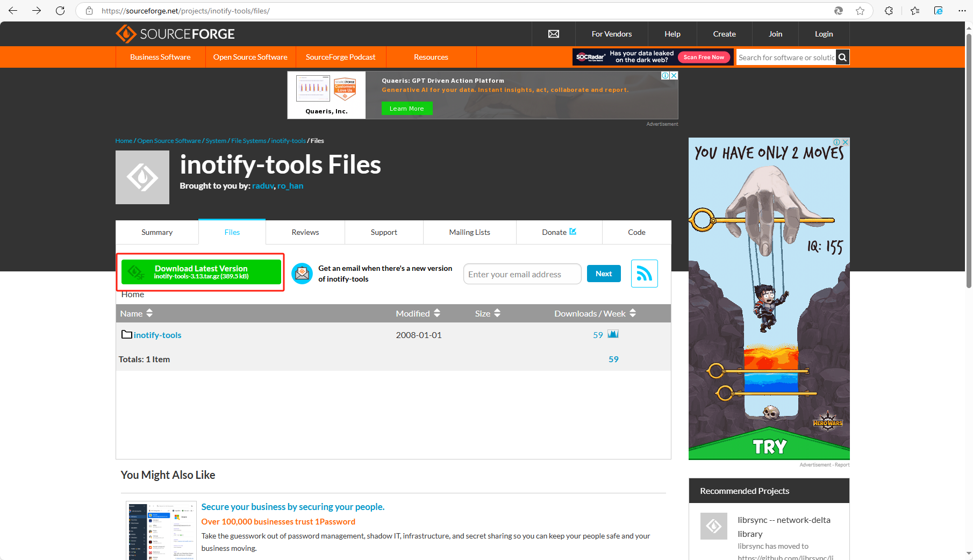Open the raduv author profile link

coord(263,186)
